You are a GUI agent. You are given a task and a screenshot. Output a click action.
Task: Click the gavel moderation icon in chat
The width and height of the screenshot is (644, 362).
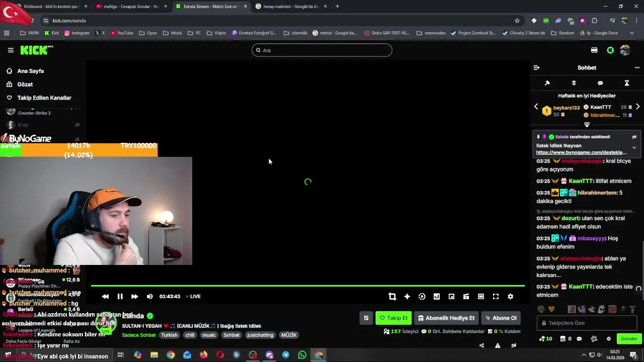click(x=547, y=83)
